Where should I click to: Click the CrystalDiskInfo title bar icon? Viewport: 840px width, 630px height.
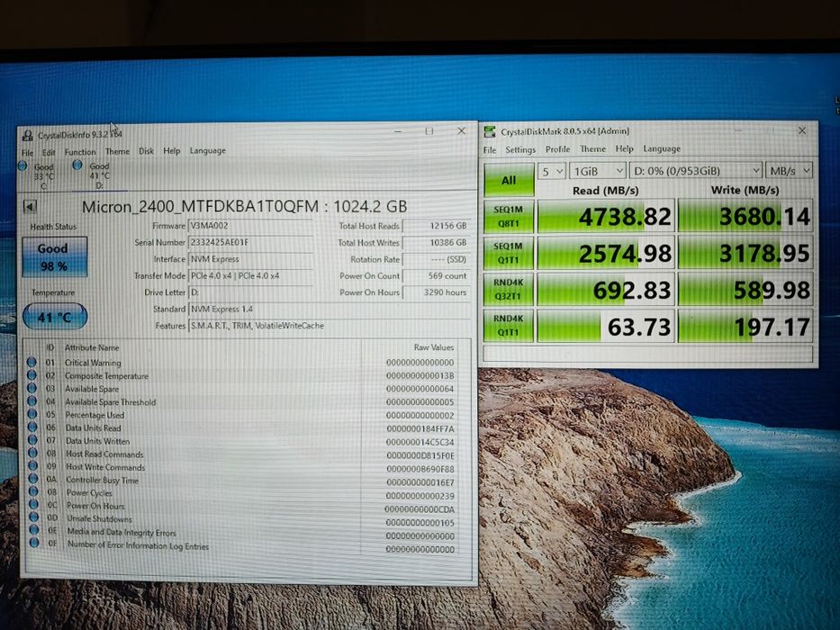pyautogui.click(x=28, y=135)
